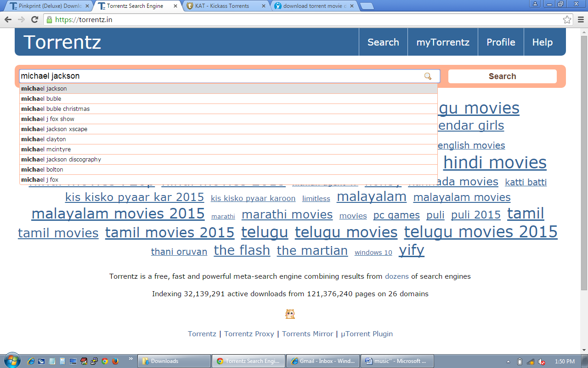Viewport: 588px width, 368px height.
Task: Launch Chrome from the quick launch bar
Action: pyautogui.click(x=105, y=361)
